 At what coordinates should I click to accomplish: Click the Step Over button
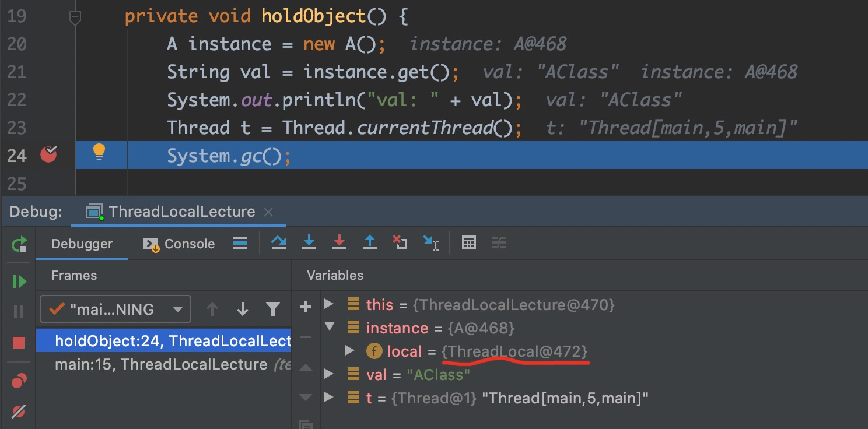(x=279, y=243)
